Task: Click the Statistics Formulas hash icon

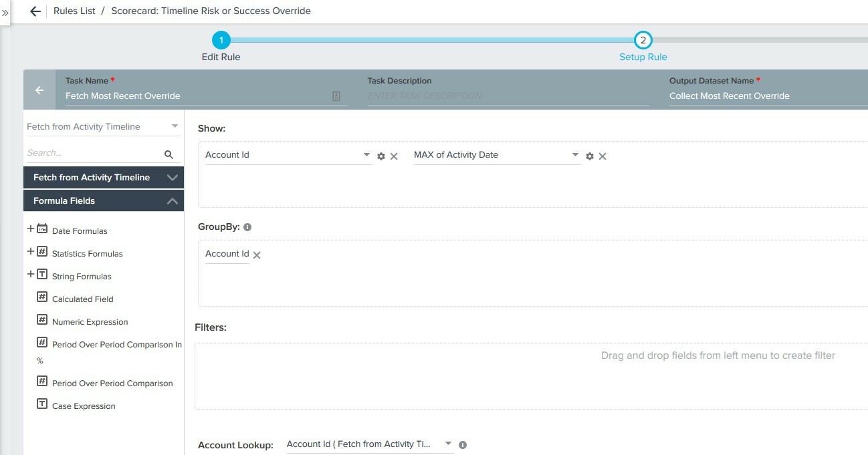Action: [42, 251]
